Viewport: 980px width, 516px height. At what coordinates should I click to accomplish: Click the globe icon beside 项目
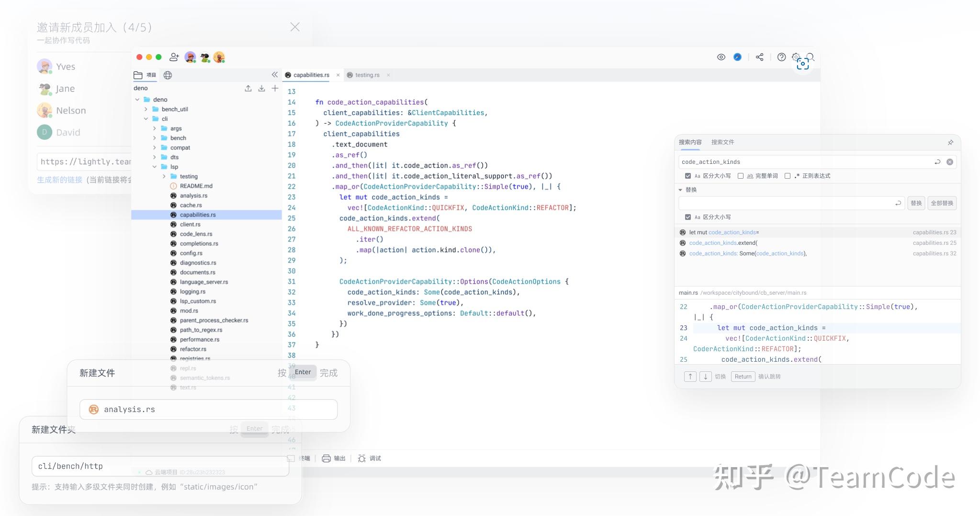pyautogui.click(x=167, y=75)
